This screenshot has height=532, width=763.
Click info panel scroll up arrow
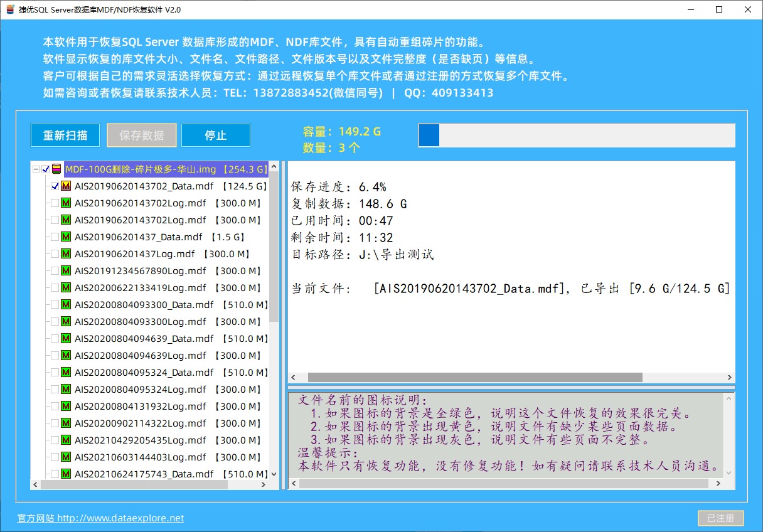coord(728,398)
